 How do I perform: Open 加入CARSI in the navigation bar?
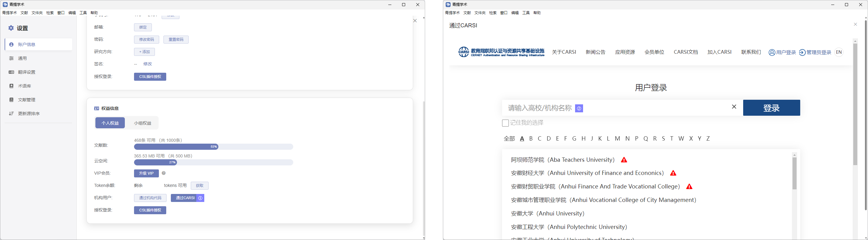720,52
